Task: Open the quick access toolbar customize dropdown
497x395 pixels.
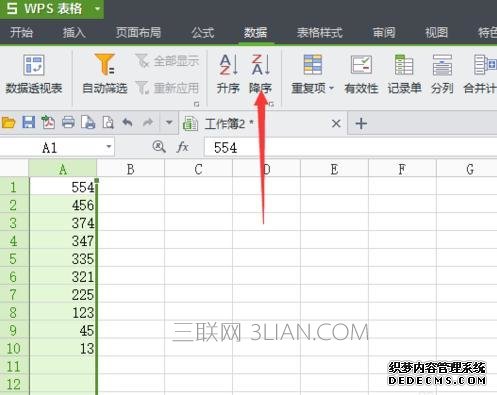Action: (169, 123)
